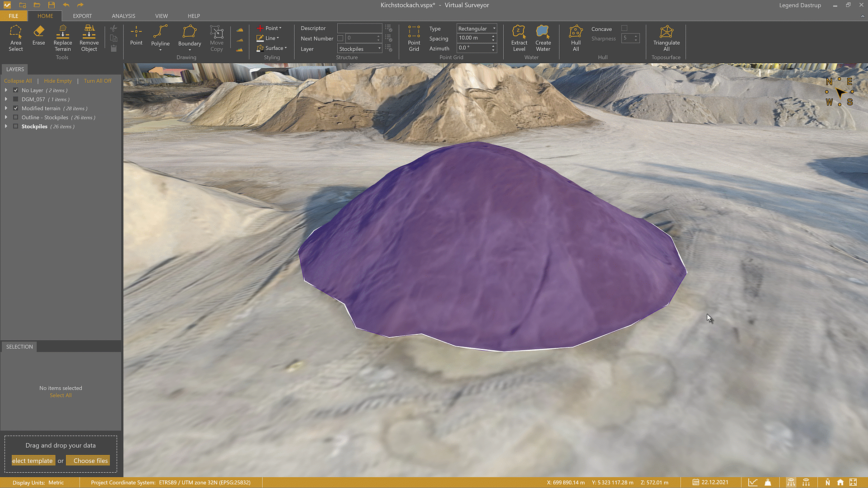Click the Hull All icon
Viewport: 868px width, 488px height.
[x=575, y=37]
